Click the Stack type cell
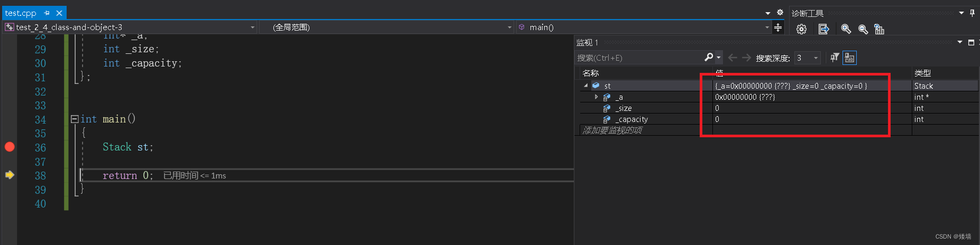The image size is (980, 245). [x=945, y=86]
